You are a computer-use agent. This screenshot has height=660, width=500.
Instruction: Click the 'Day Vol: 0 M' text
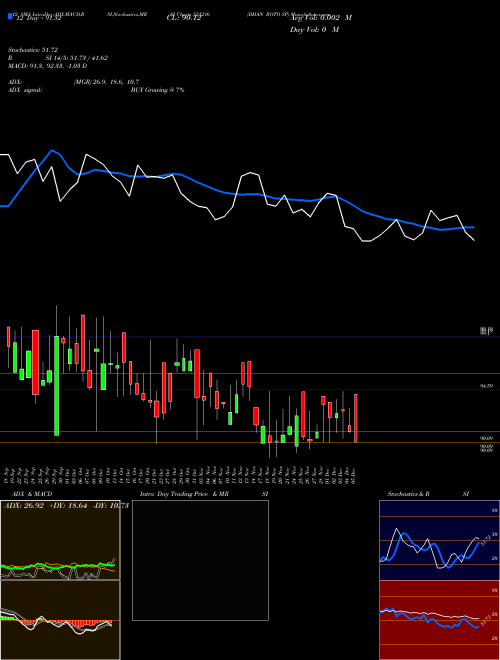tap(314, 29)
